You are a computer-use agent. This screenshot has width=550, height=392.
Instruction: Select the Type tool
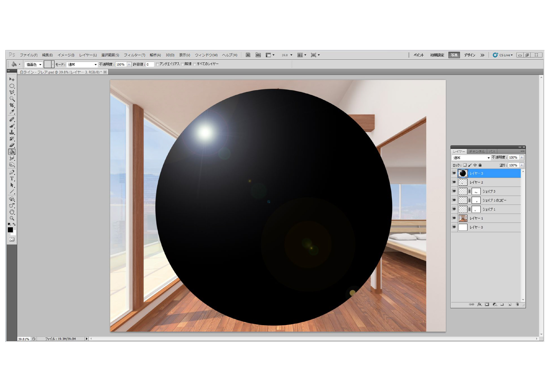(x=12, y=179)
